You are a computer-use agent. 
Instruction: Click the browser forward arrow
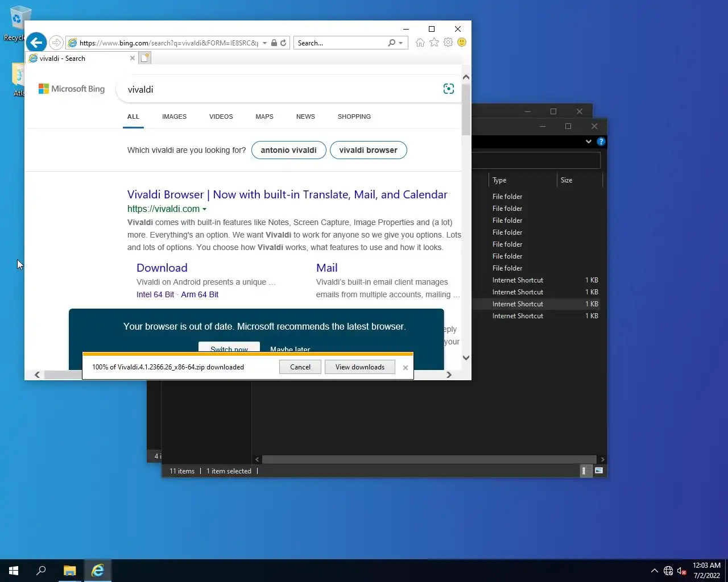[x=56, y=43]
